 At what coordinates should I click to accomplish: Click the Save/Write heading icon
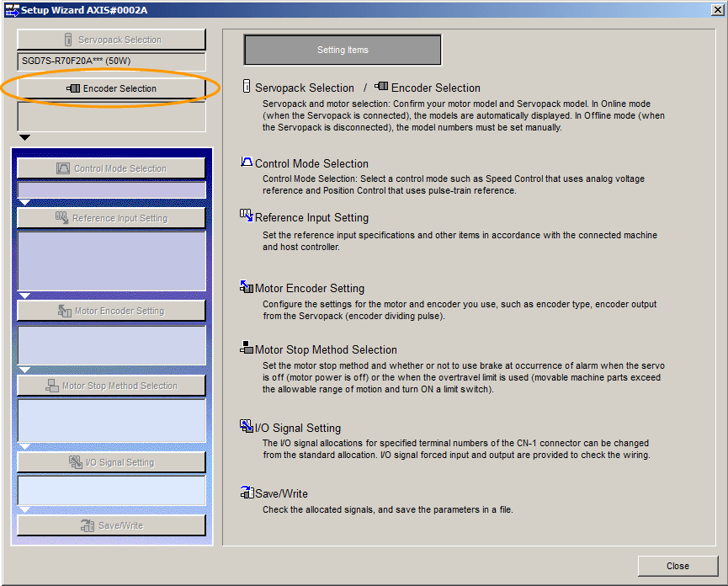tap(247, 493)
